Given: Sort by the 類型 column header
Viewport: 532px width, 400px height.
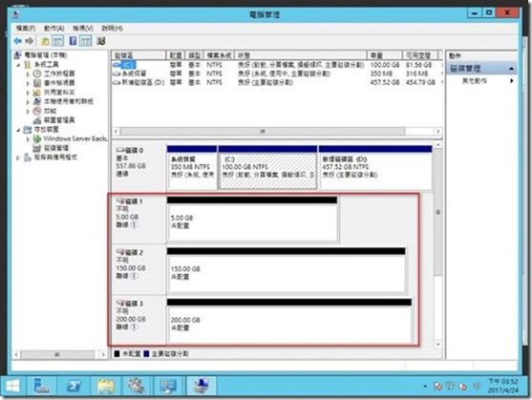Looking at the screenshot, I should (195, 55).
